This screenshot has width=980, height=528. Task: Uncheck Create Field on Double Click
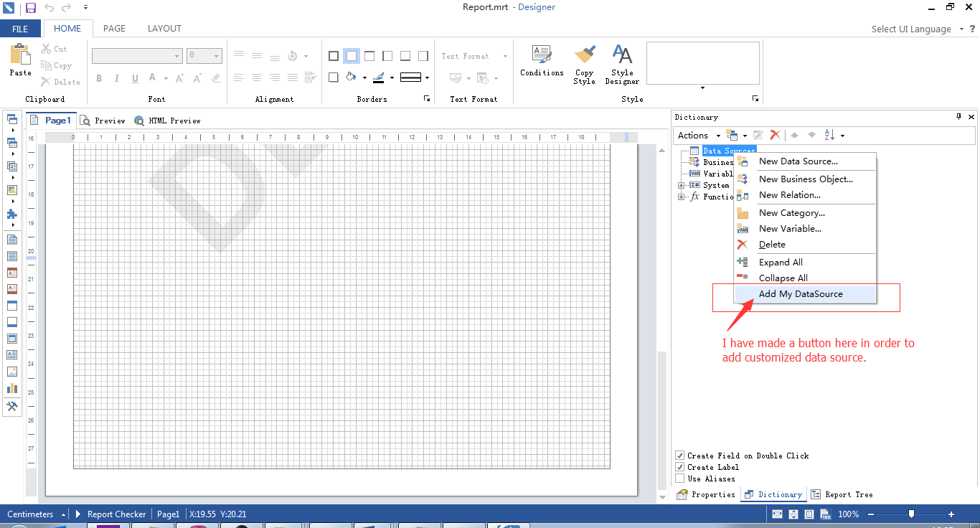(680, 456)
